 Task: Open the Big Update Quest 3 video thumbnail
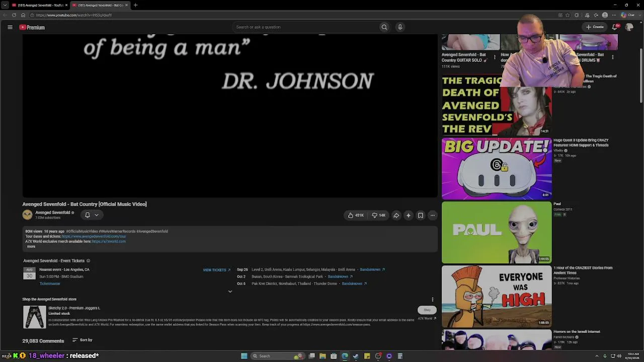[497, 168]
